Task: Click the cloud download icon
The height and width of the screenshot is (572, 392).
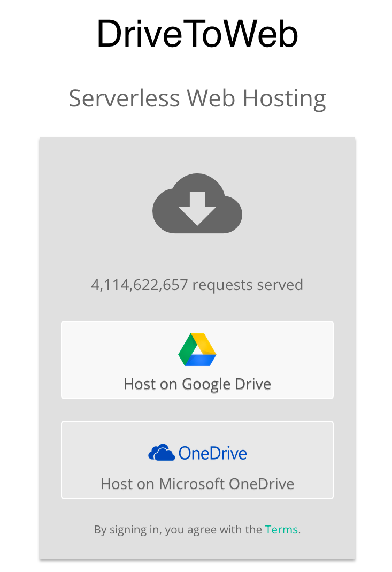Action: (197, 203)
